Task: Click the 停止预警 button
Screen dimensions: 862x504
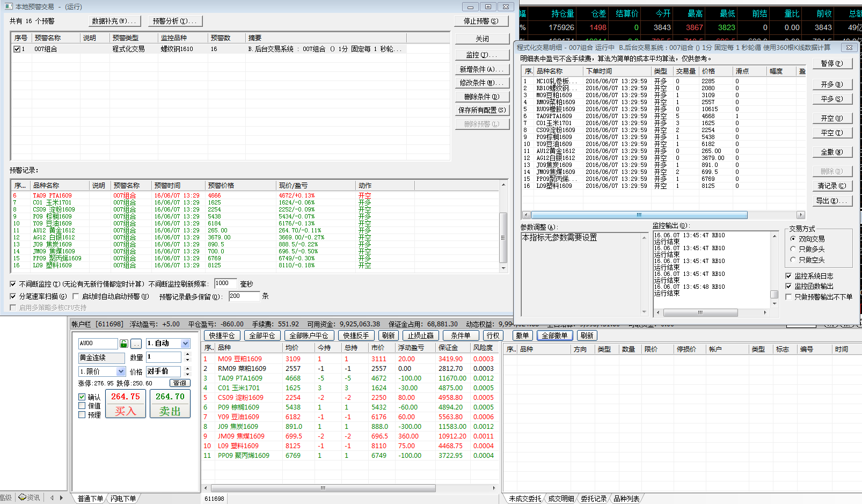Action: (481, 21)
